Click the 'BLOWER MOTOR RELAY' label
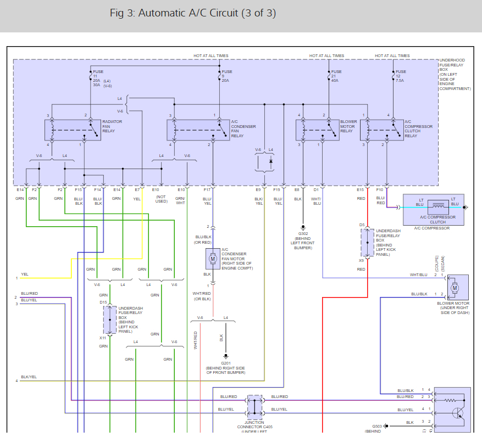482x448 pixels. tap(348, 126)
